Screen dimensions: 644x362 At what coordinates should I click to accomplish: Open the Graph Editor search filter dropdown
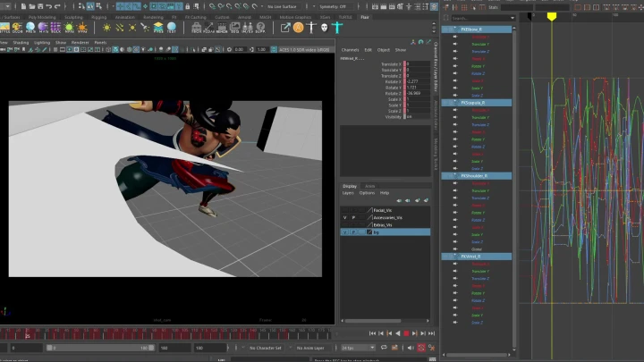point(513,18)
